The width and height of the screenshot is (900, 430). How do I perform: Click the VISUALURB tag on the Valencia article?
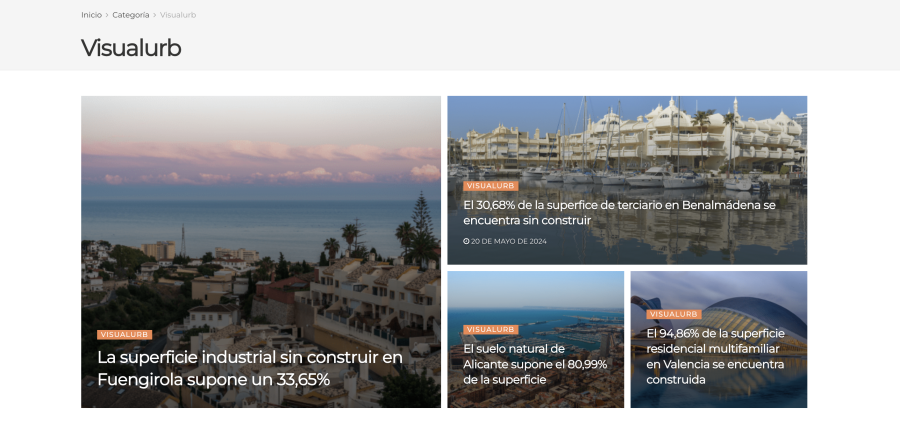pyautogui.click(x=674, y=315)
